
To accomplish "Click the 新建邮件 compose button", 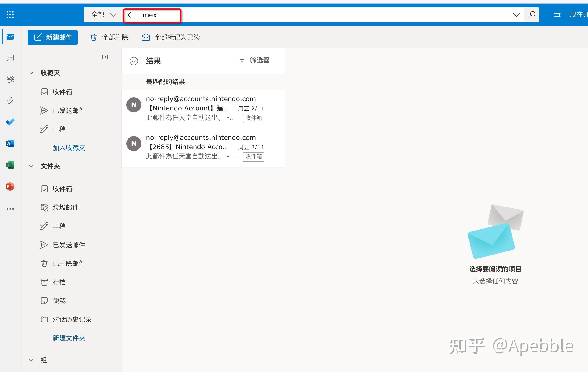I will click(52, 37).
